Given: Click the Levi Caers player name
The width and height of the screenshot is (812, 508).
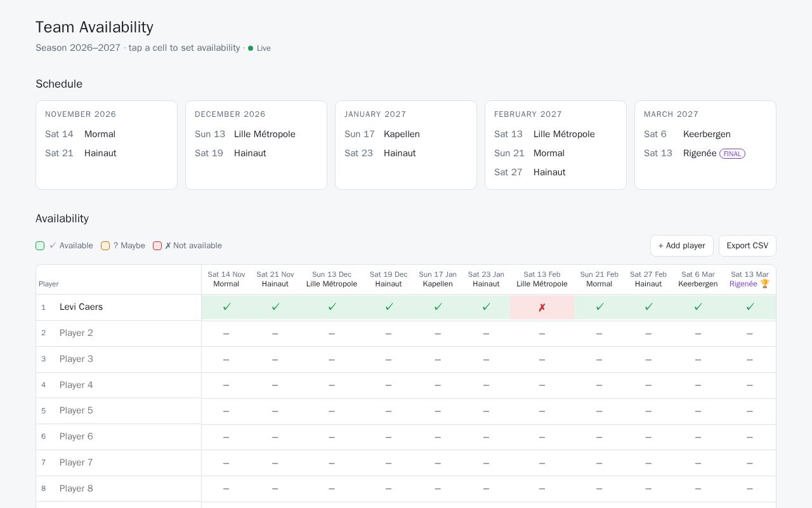Looking at the screenshot, I should click(x=81, y=307).
